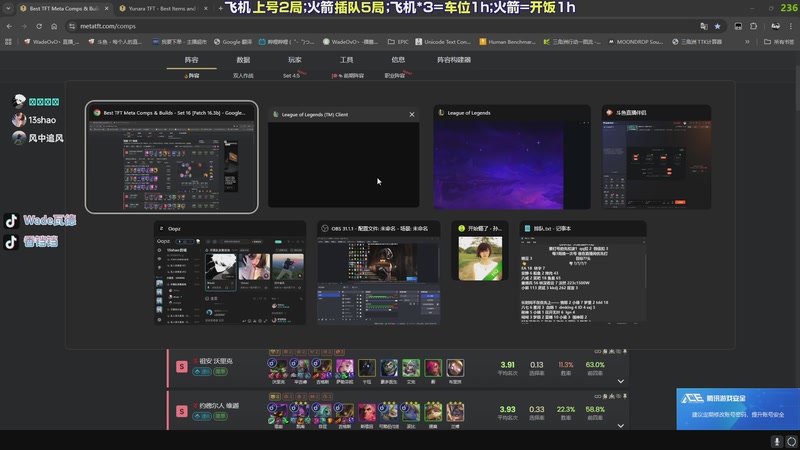Open the Chrome three-dot menu
This screenshot has width=800, height=450.
[x=791, y=26]
